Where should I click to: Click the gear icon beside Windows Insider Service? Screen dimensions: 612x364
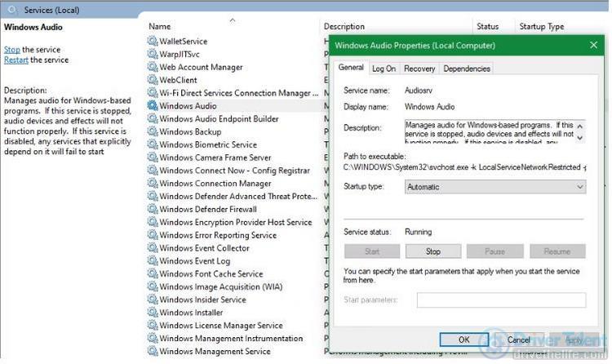[153, 300]
